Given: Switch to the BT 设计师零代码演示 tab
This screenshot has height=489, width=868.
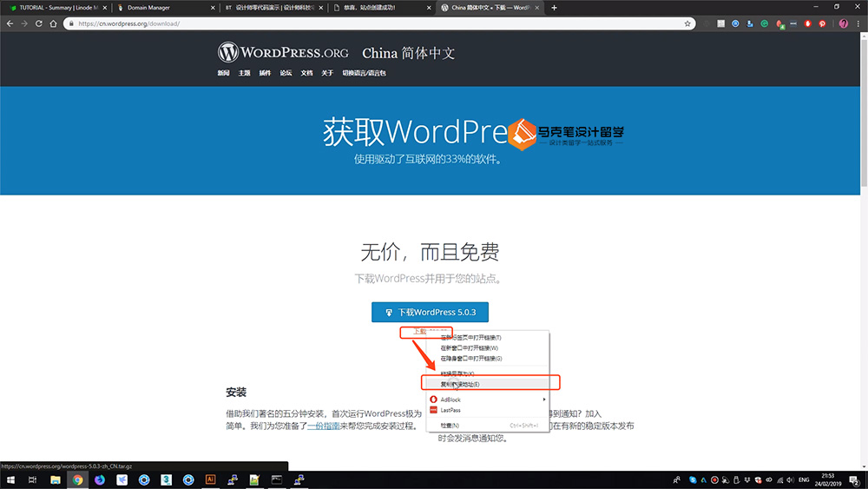Looking at the screenshot, I should point(273,8).
